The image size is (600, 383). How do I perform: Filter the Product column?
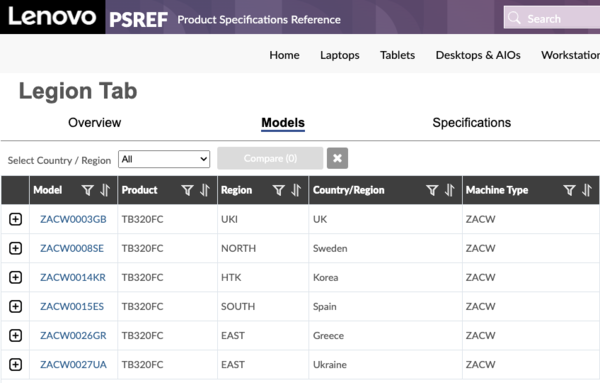[187, 190]
